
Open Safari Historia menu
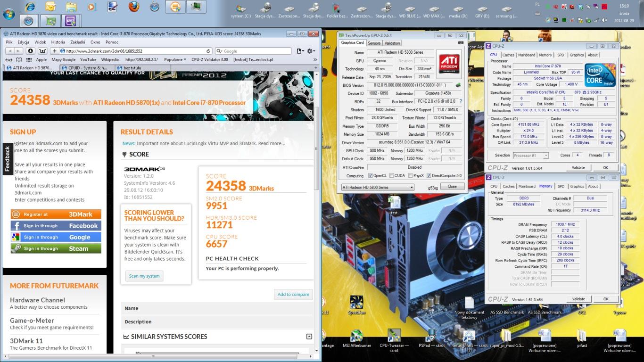58,42
